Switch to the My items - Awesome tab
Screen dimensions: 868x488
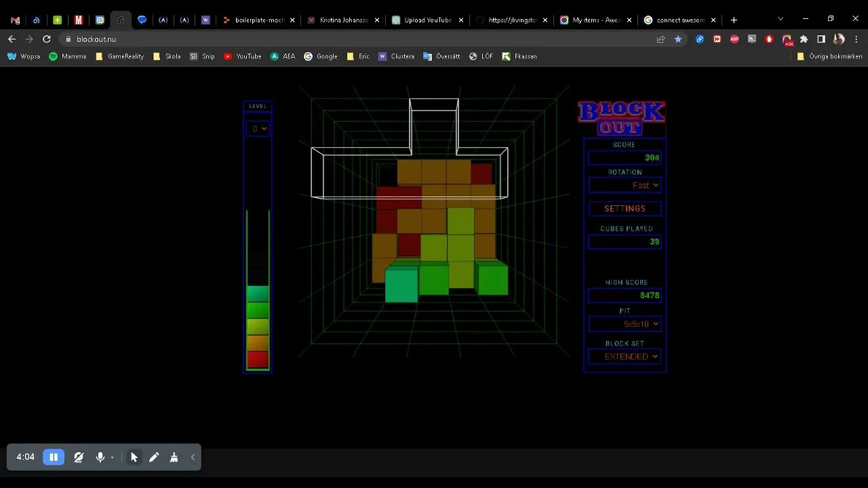point(595,20)
